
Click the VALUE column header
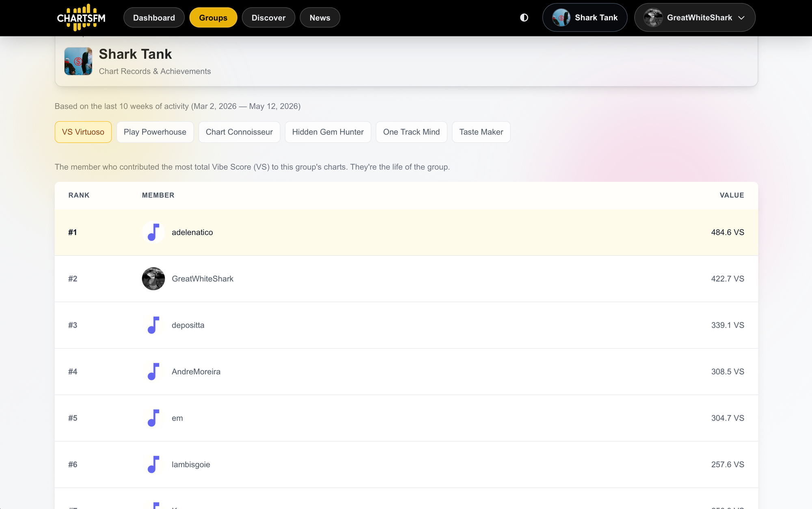[x=732, y=195]
